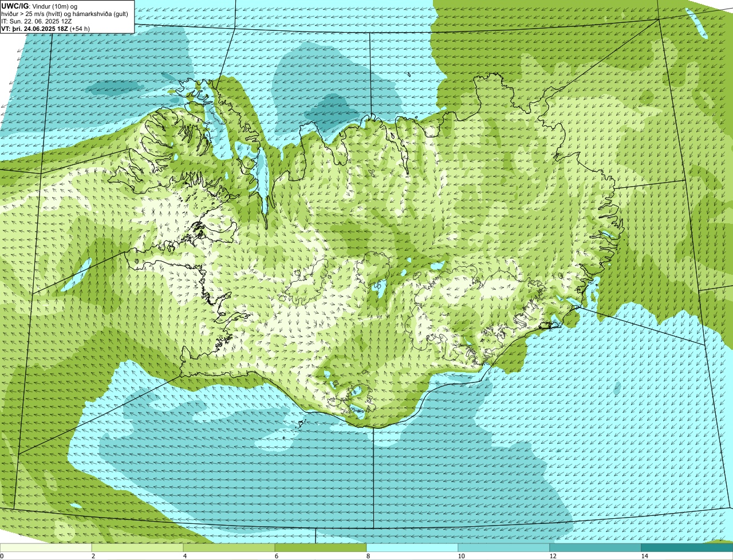This screenshot has height=560, width=733.
Task: Click the 6–8 m/s olive green legend swatch
Action: click(x=321, y=547)
